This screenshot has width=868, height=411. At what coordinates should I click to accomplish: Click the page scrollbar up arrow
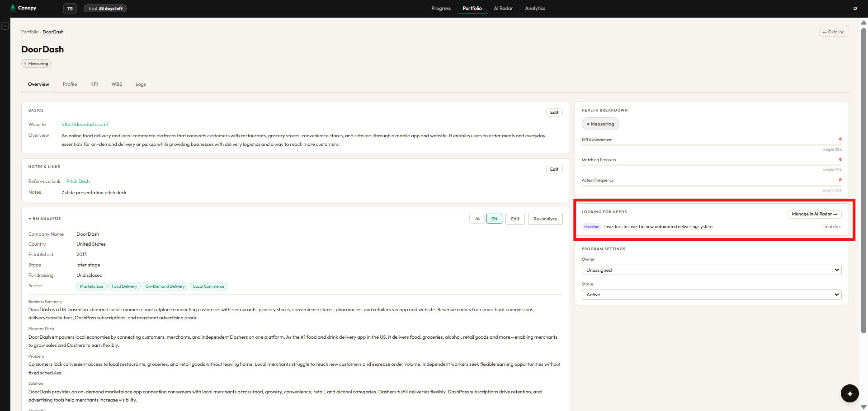863,22
